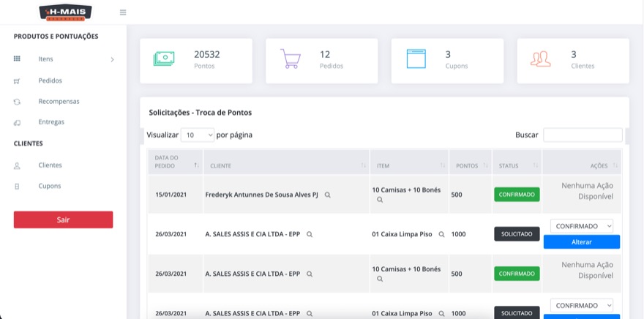
Task: Click the blue Alterar button
Action: [582, 242]
